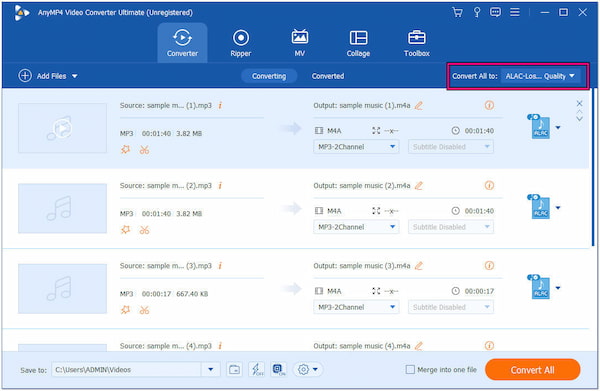Edit effects of sample (1).mp3 with star icon
Screen dimensions: 600x391
pyautogui.click(x=126, y=150)
